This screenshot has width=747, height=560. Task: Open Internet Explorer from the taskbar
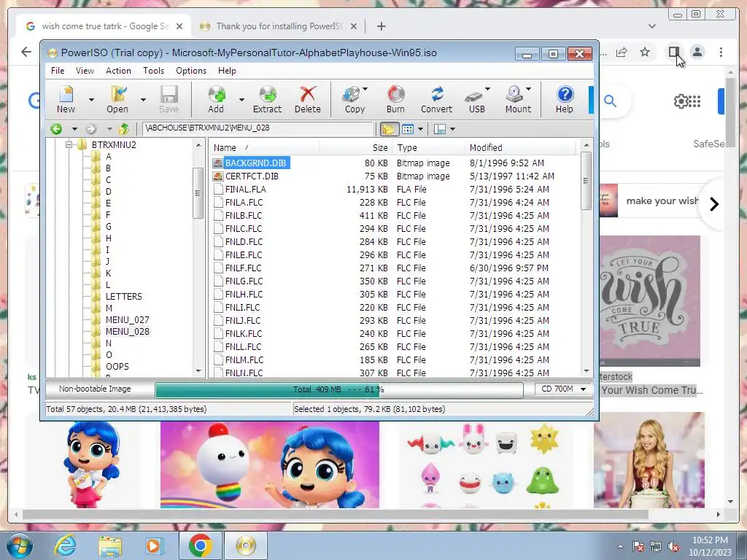click(65, 545)
